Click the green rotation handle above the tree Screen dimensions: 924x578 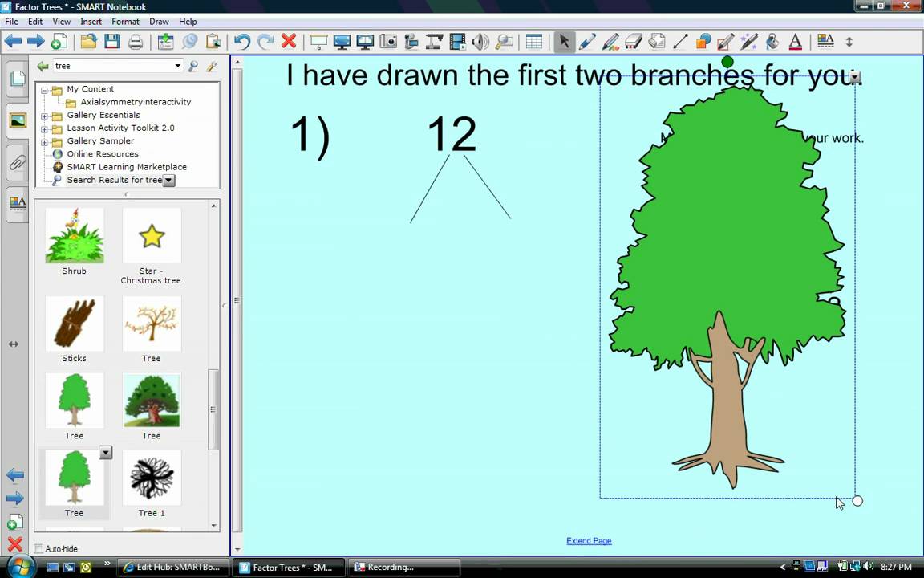(727, 62)
